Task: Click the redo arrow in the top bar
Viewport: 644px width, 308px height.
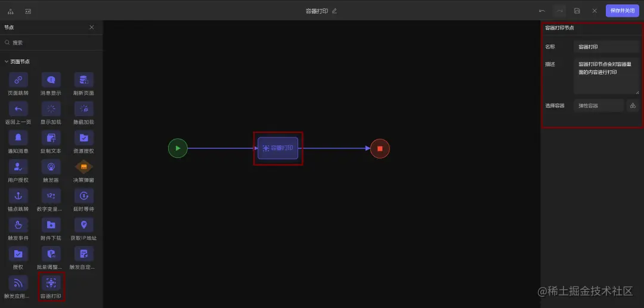Action: (x=559, y=11)
